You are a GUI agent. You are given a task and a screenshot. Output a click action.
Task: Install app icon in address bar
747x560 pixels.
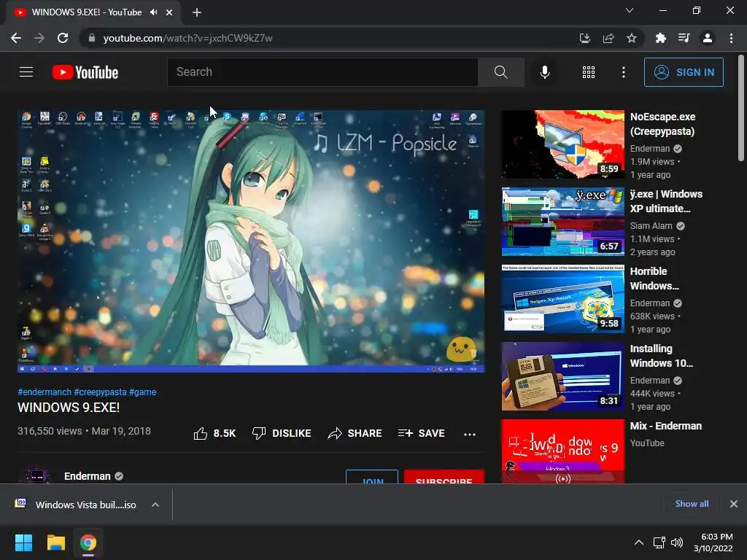[584, 38]
